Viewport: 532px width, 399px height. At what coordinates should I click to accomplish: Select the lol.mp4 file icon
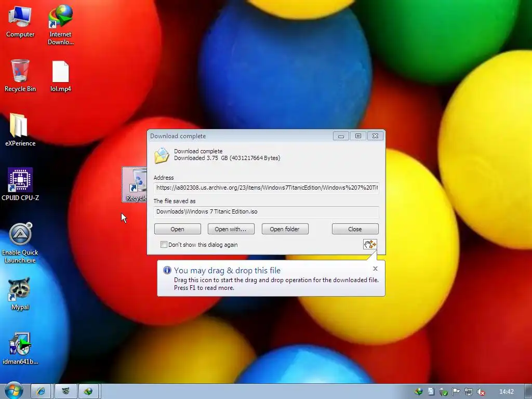(60, 76)
